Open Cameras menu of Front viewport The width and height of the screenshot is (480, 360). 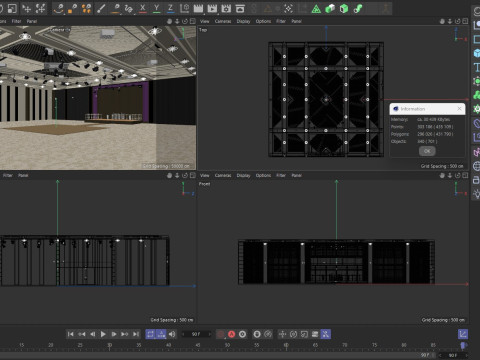223,175
